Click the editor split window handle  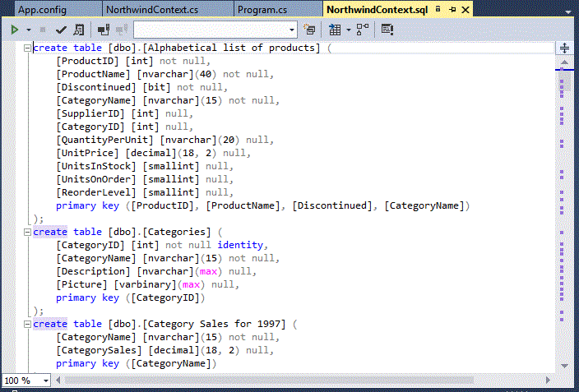click(x=564, y=48)
